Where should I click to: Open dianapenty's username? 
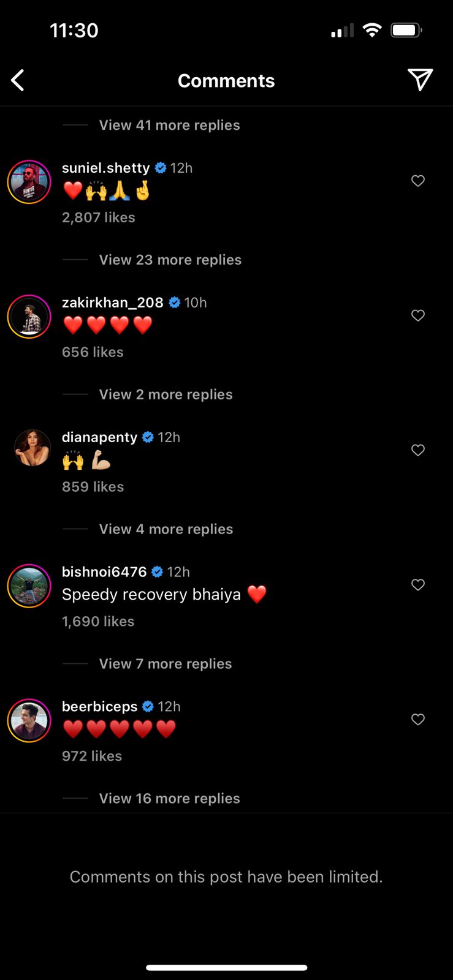coord(99,437)
